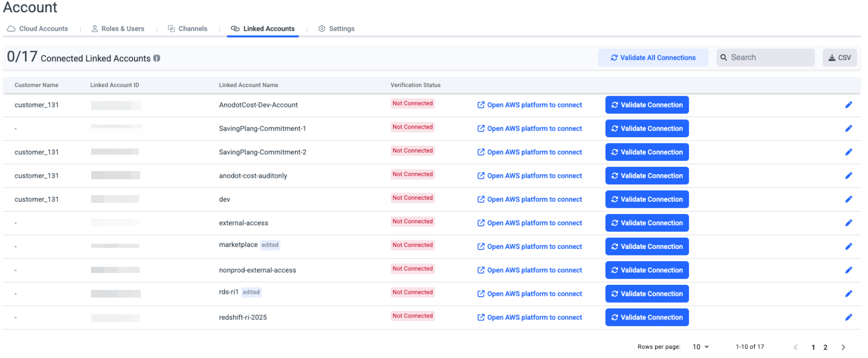The height and width of the screenshot is (358, 868).
Task: Click in the Search field
Action: pyautogui.click(x=766, y=57)
